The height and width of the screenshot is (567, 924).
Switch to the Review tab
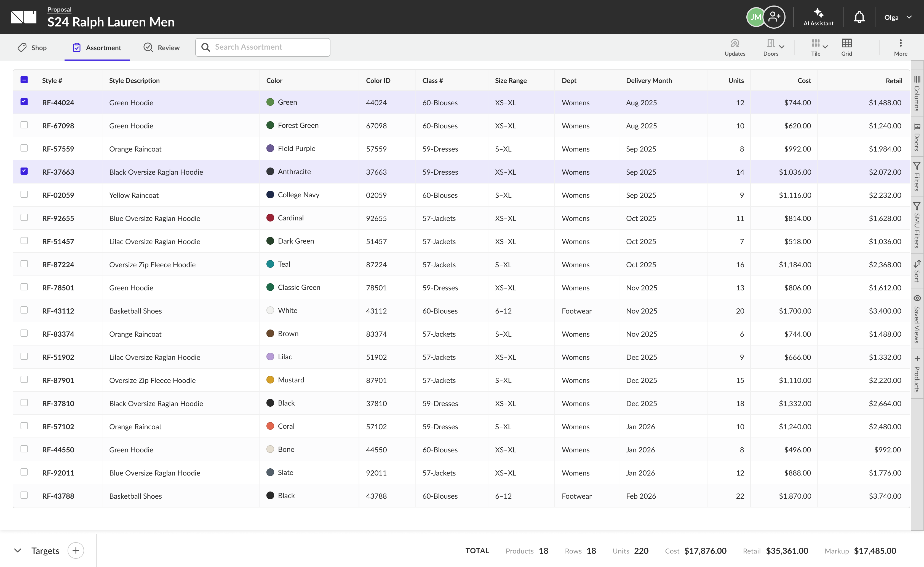161,48
